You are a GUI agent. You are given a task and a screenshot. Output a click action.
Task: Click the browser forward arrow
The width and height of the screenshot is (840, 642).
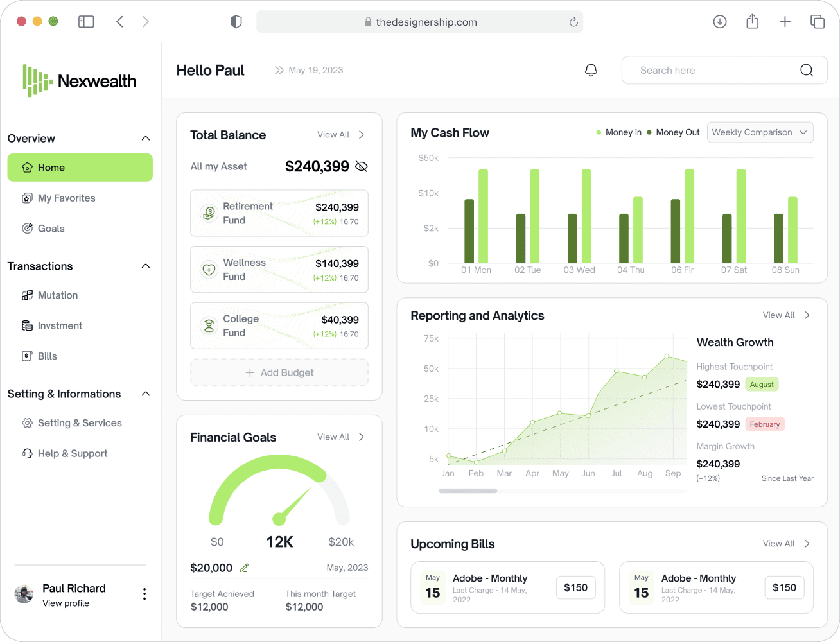(146, 22)
